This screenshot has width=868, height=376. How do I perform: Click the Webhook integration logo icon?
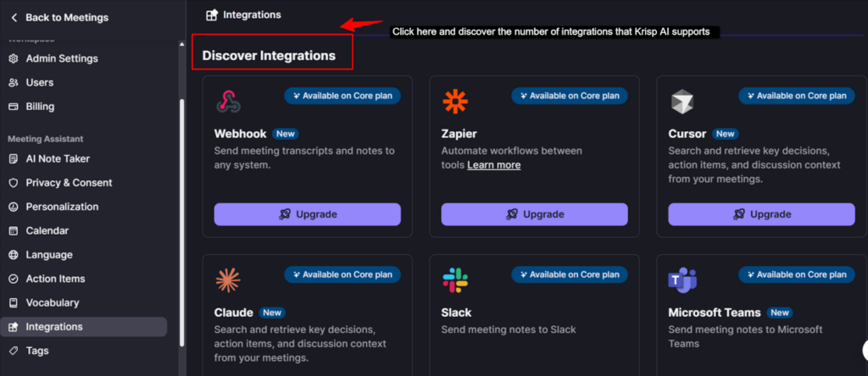[x=228, y=102]
